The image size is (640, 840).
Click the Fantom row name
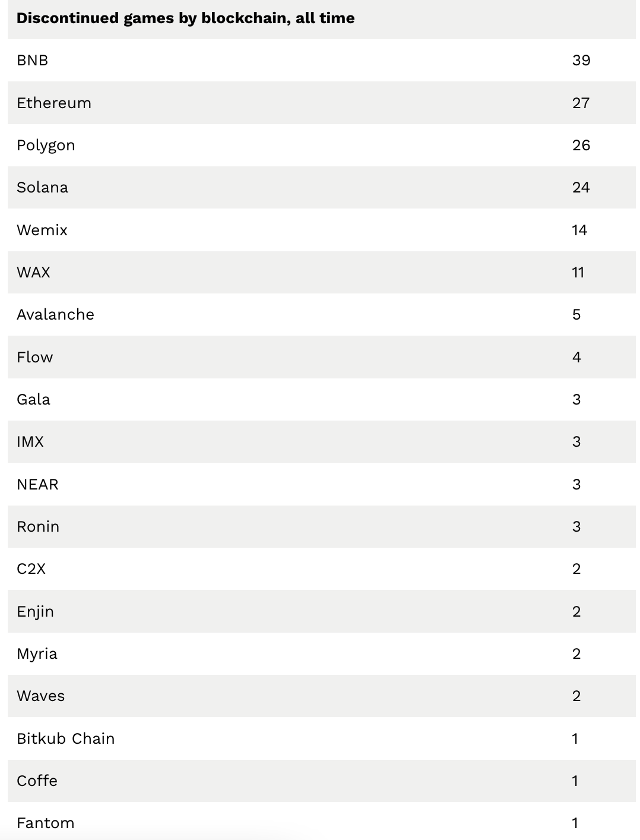pos(45,823)
